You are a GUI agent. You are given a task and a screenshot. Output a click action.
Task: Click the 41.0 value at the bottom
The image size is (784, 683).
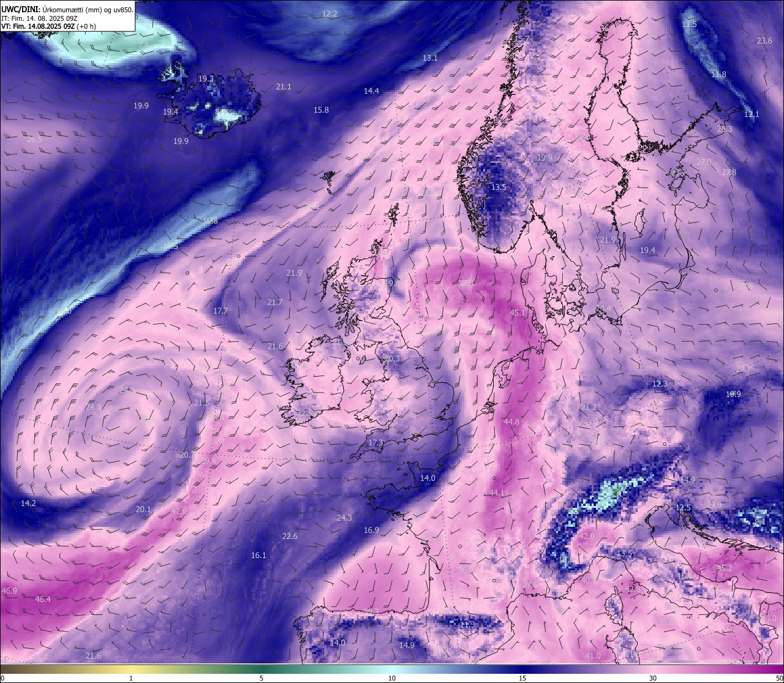(x=593, y=655)
